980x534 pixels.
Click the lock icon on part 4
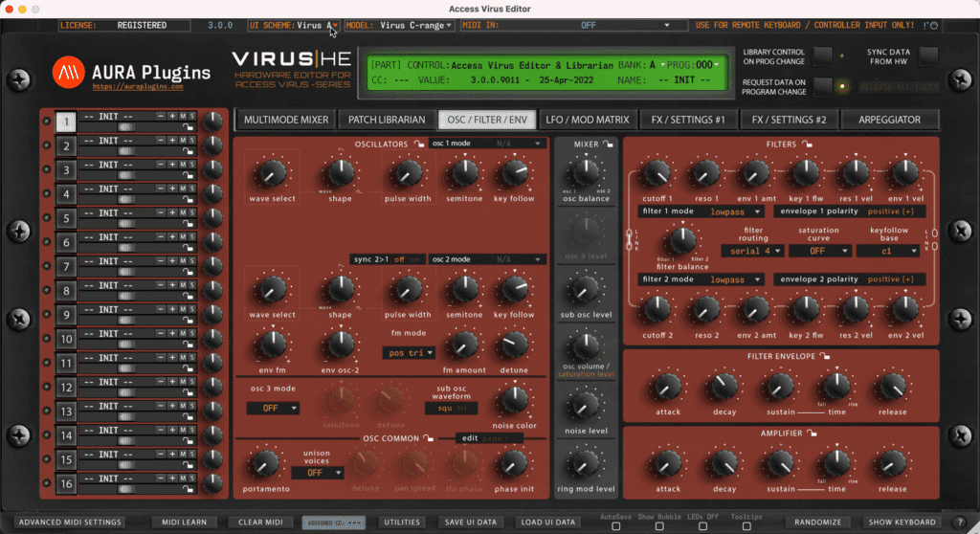[188, 199]
